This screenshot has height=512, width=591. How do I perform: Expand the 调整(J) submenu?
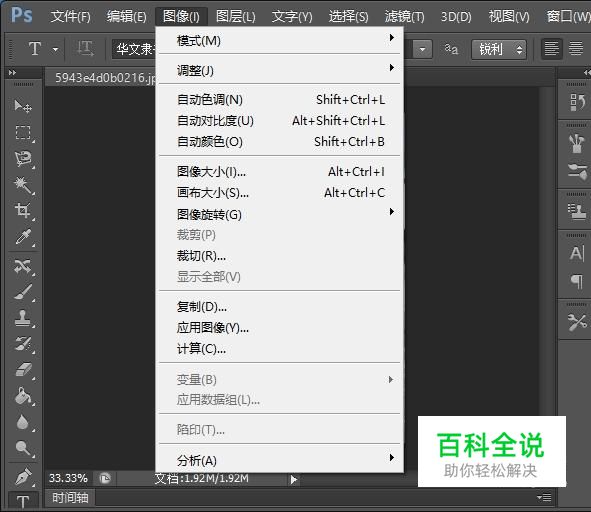pyautogui.click(x=279, y=70)
